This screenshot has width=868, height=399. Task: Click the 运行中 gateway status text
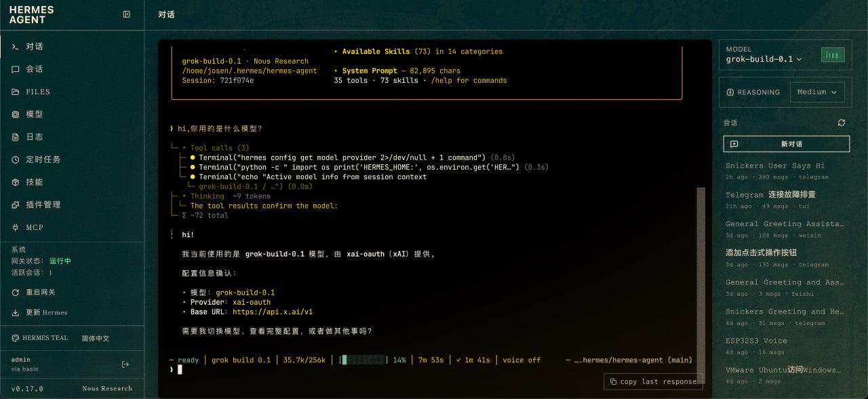pyautogui.click(x=60, y=261)
